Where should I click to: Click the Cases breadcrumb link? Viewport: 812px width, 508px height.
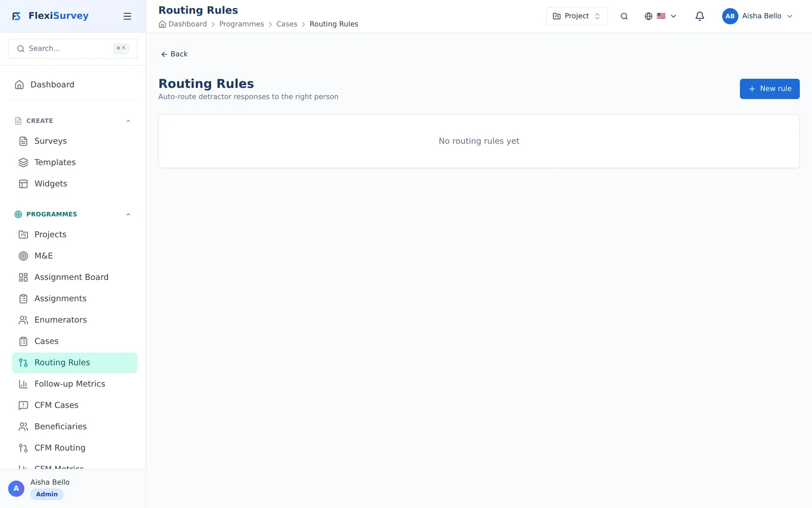pyautogui.click(x=287, y=24)
